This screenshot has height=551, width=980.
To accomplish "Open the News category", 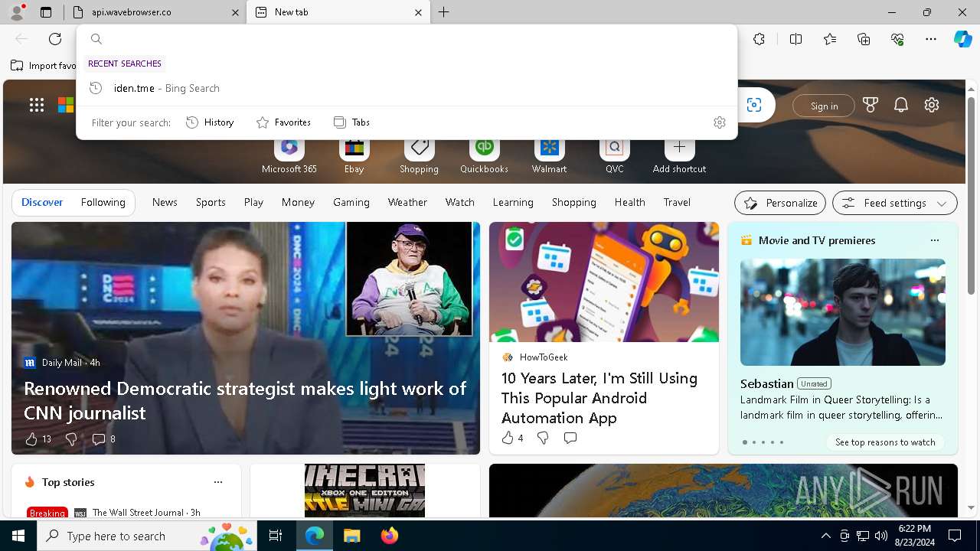I will tap(165, 202).
